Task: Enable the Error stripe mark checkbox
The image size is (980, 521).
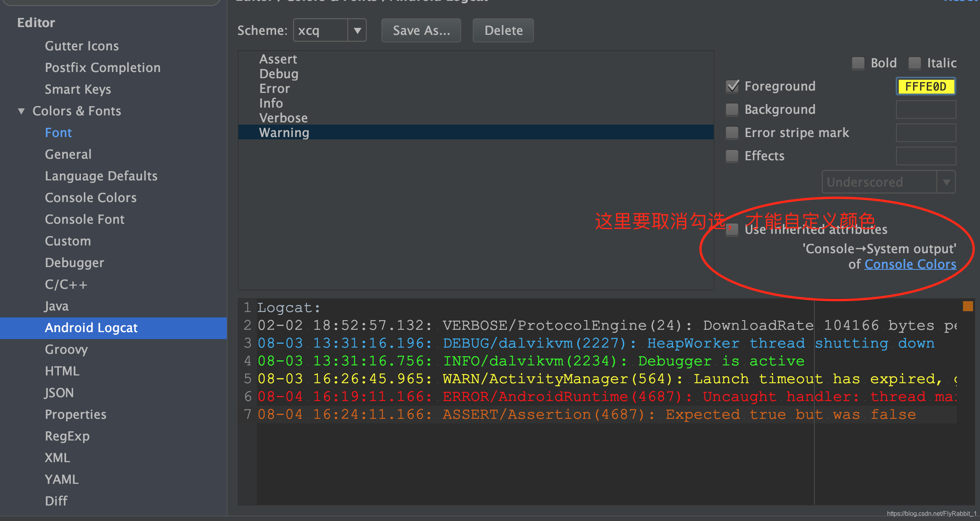Action: [x=732, y=133]
